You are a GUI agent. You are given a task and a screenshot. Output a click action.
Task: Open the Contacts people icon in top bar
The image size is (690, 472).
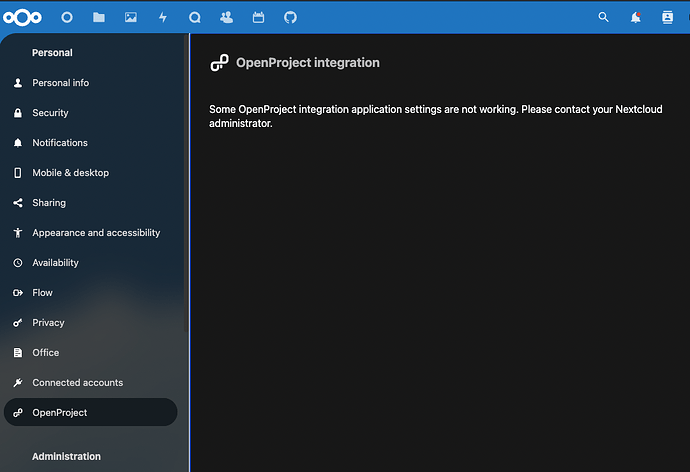(227, 18)
